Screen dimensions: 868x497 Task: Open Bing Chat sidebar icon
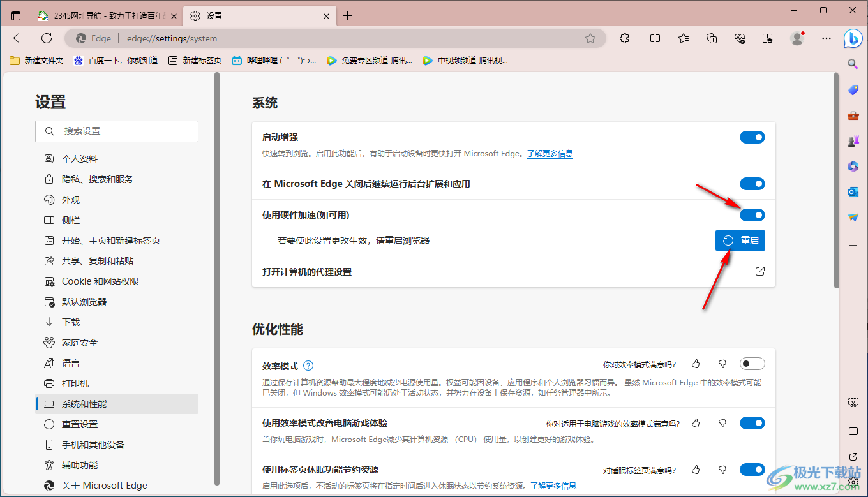[853, 38]
